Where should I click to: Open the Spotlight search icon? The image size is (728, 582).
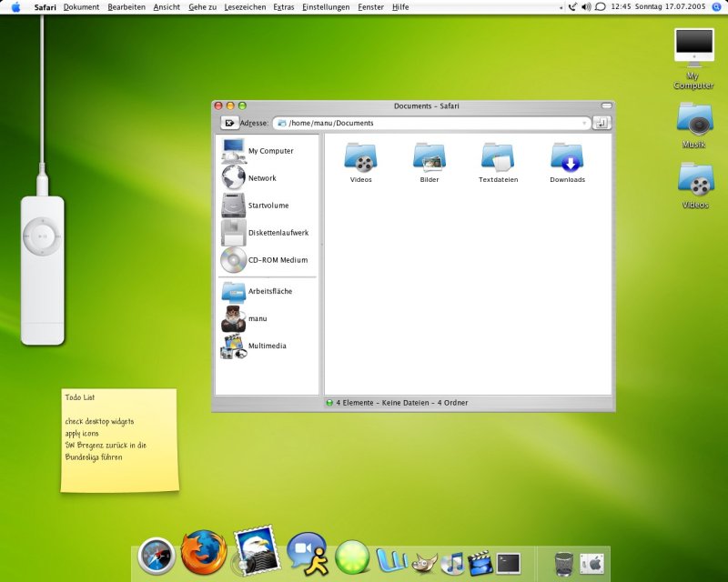click(716, 7)
